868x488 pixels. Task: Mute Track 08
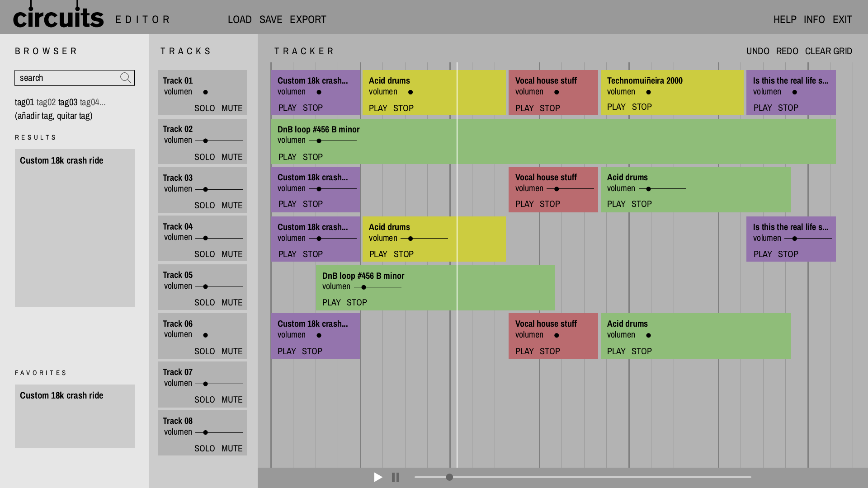[232, 448]
